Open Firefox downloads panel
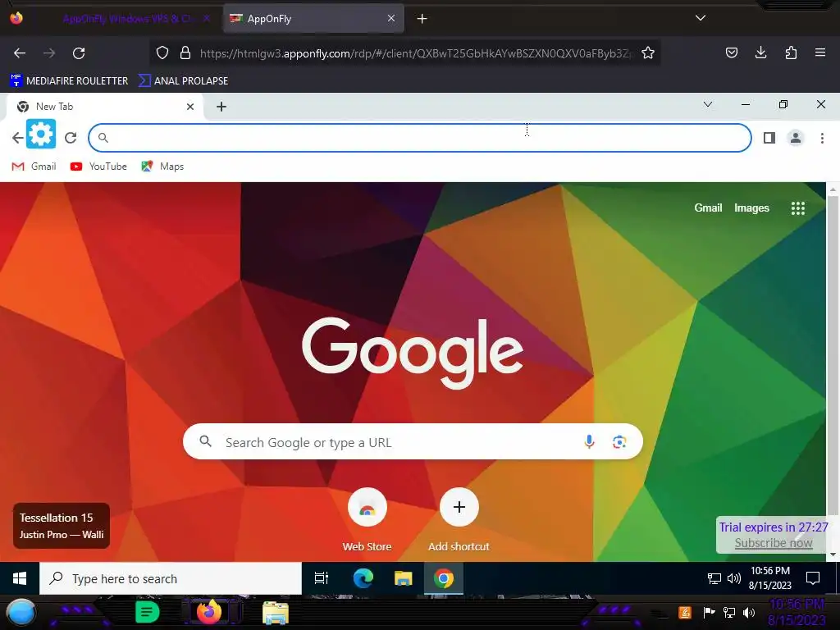The image size is (840, 630). (760, 52)
